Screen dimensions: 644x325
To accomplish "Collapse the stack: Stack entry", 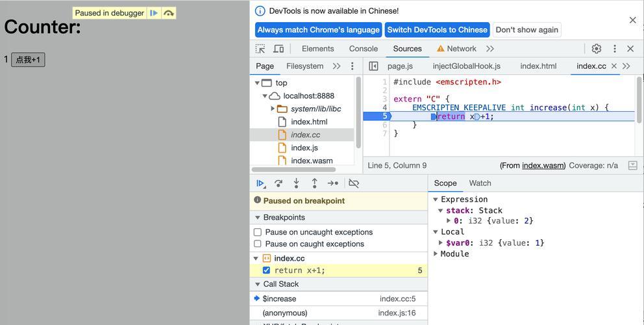I will tap(441, 210).
